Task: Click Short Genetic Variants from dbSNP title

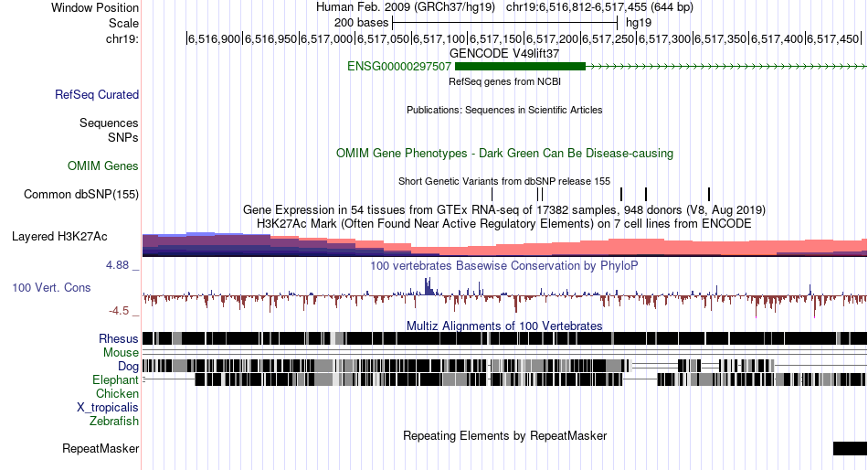Action: coord(504,181)
